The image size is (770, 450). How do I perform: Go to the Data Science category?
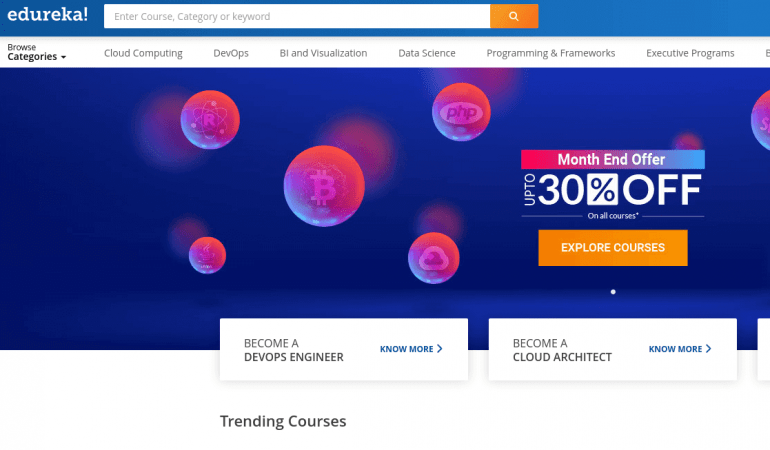[x=426, y=53]
